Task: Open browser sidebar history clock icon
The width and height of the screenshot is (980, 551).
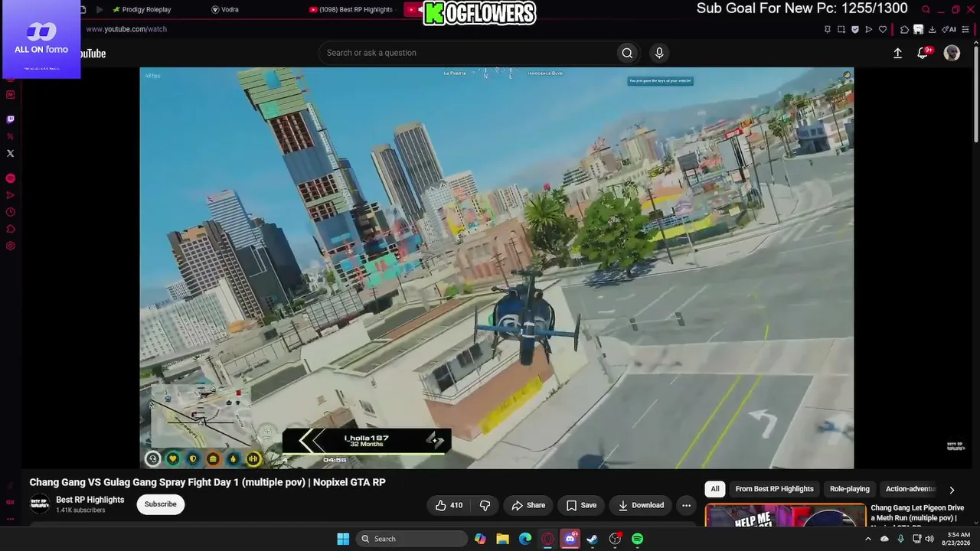Action: click(x=10, y=212)
